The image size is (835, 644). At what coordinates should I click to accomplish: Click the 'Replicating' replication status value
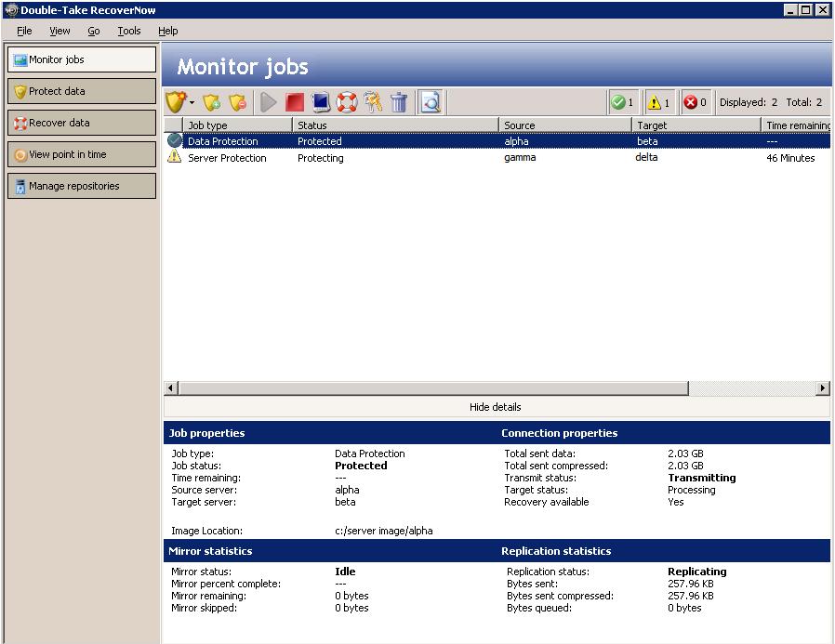697,572
